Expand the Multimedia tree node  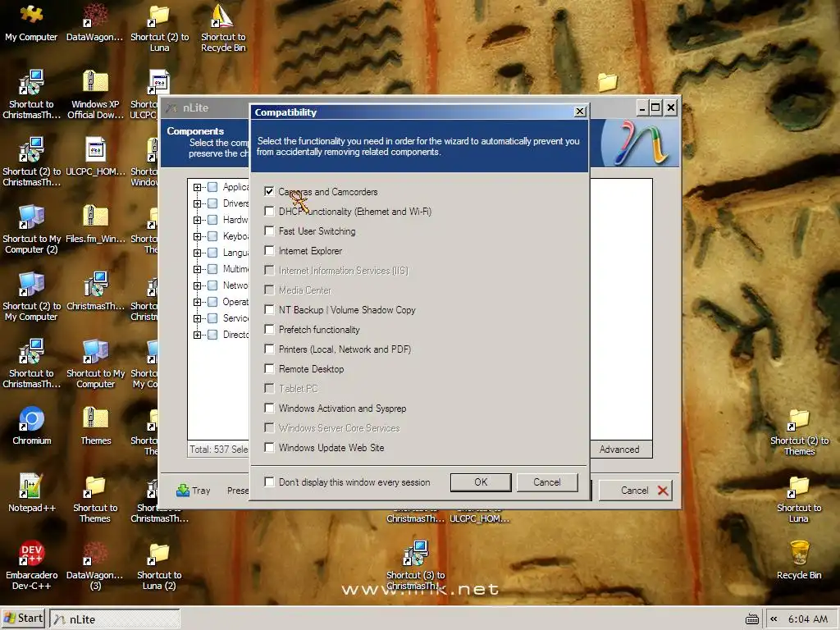pyautogui.click(x=197, y=269)
